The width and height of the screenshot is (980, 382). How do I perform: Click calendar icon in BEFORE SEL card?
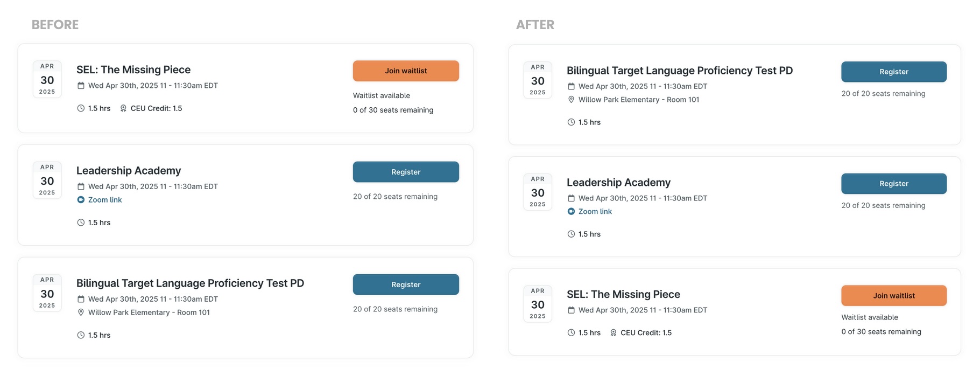[81, 86]
